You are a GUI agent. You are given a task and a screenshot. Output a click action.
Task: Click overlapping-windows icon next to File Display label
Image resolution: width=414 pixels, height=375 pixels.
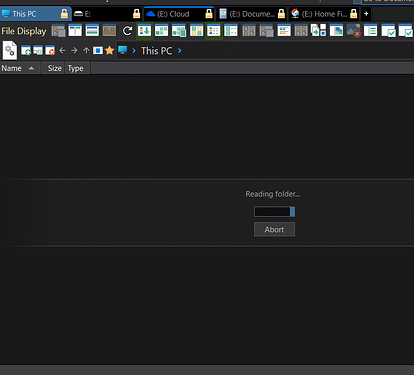point(58,31)
